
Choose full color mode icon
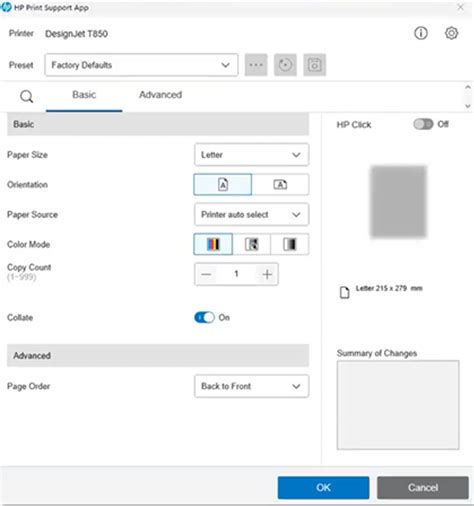[x=213, y=244]
